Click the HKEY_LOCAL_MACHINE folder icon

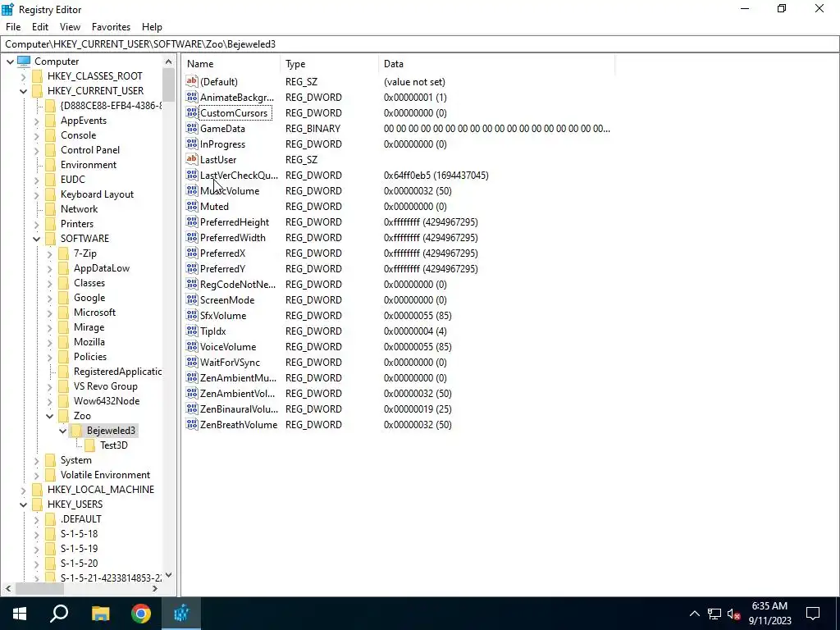(x=38, y=490)
